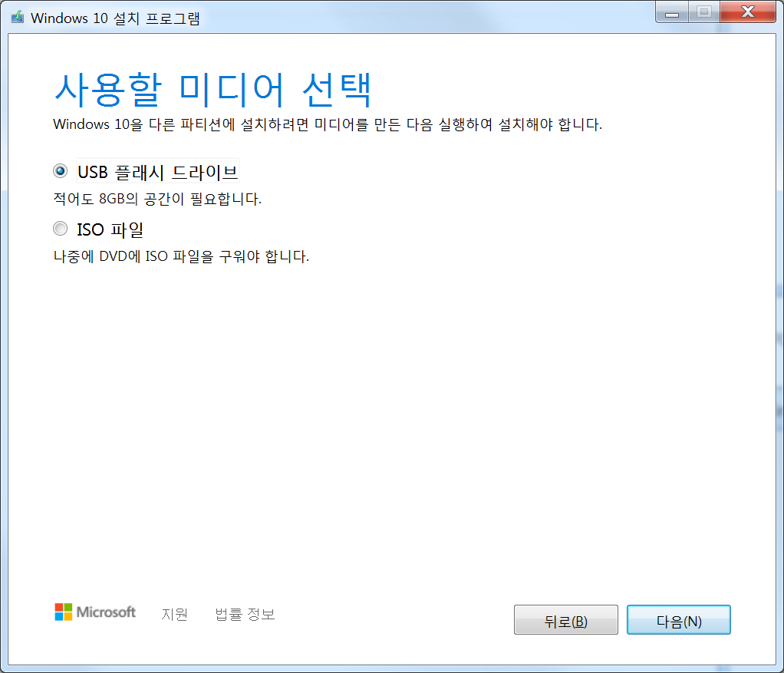Click the partition install instruction sentence under heading
The image size is (784, 673).
click(328, 124)
